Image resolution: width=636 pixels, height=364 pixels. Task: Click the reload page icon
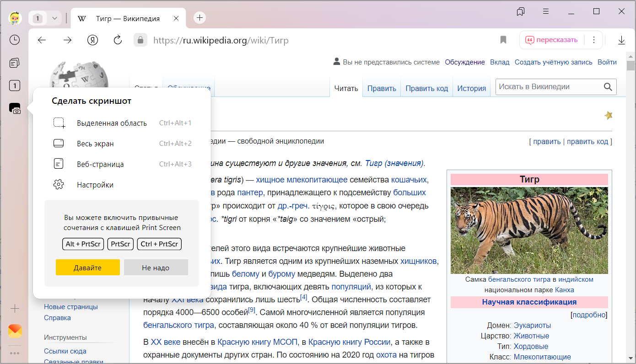[x=118, y=40]
